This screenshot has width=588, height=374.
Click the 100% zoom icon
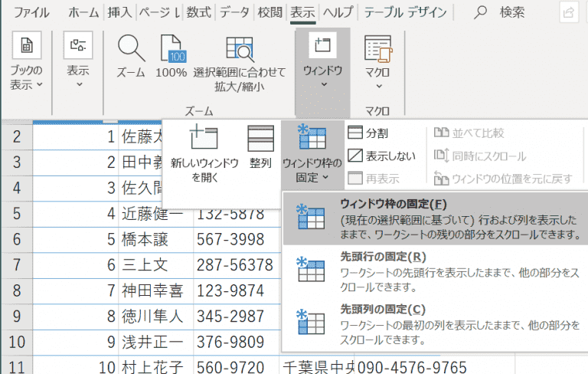tap(171, 52)
